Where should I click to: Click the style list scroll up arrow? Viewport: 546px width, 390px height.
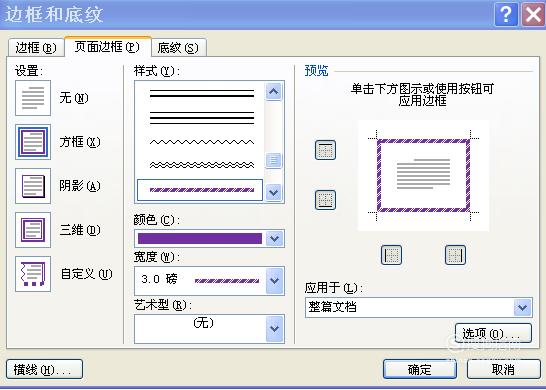273,92
